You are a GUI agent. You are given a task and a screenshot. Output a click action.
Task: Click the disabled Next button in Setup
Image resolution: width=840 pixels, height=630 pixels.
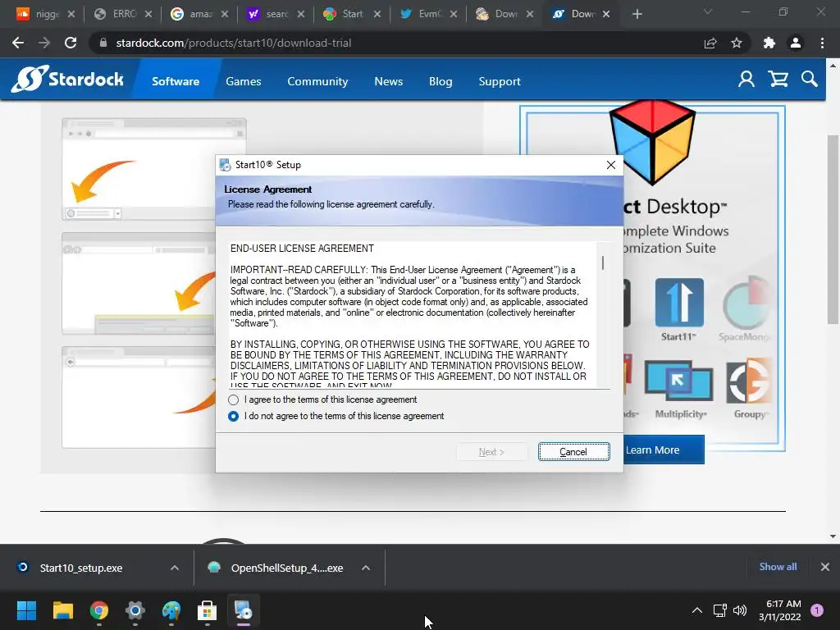pyautogui.click(x=491, y=452)
